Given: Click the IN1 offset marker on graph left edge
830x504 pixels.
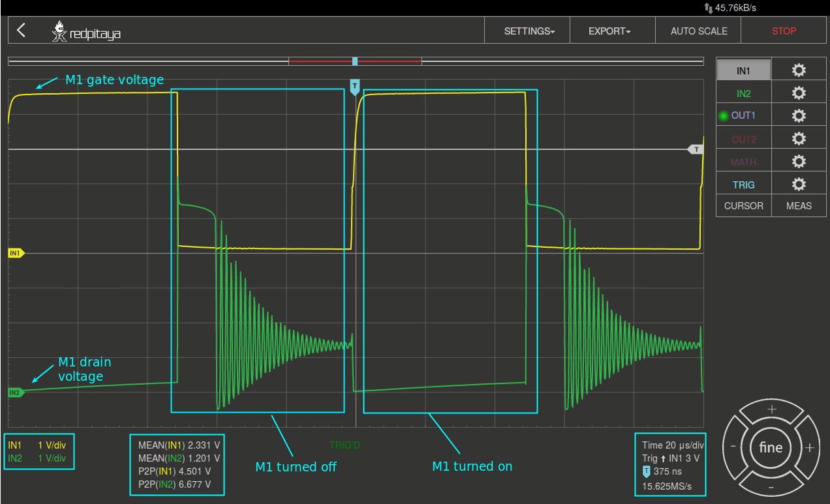Looking at the screenshot, I should [x=16, y=253].
